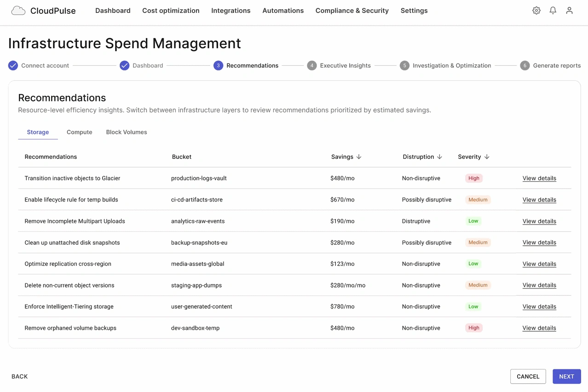Screen dimensions: 588x392
Task: Click the NEXT button
Action: click(x=567, y=376)
